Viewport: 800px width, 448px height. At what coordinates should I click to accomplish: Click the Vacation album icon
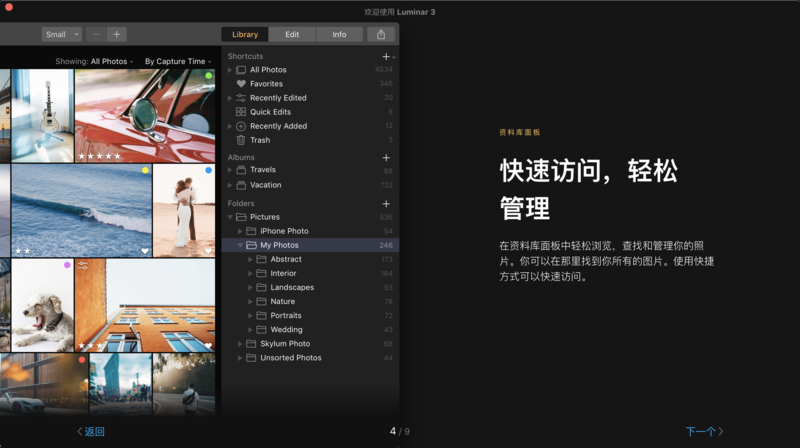241,185
